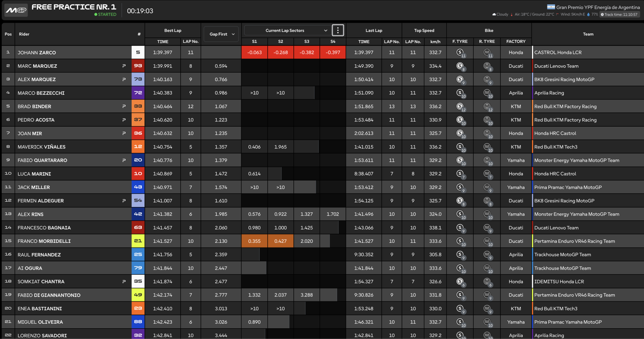Click team name CASTROL Honda LCR

(x=558, y=53)
